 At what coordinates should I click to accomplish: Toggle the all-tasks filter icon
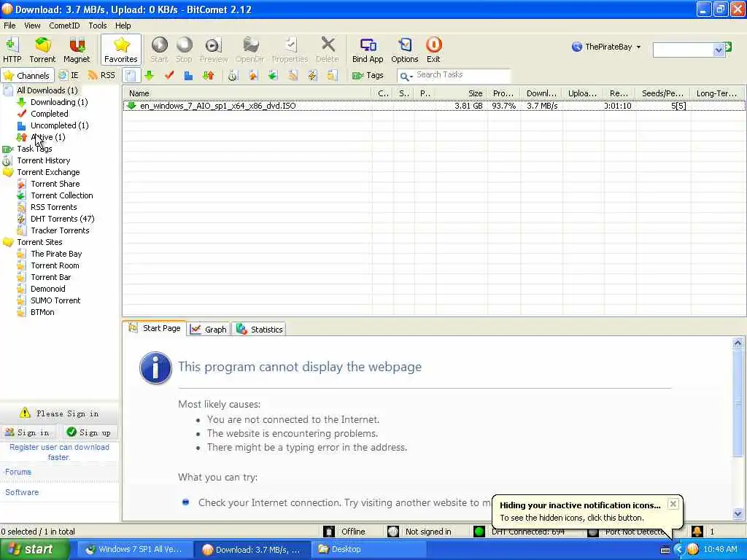(131, 76)
